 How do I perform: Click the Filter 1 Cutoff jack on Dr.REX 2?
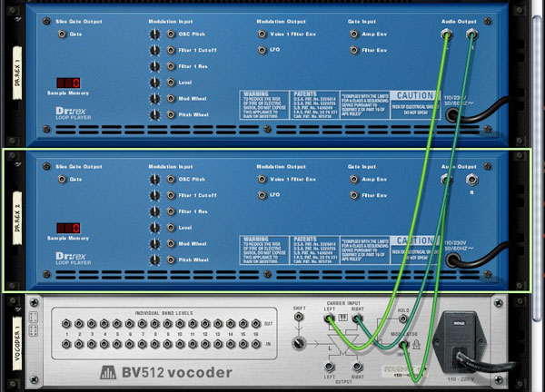[x=171, y=195]
